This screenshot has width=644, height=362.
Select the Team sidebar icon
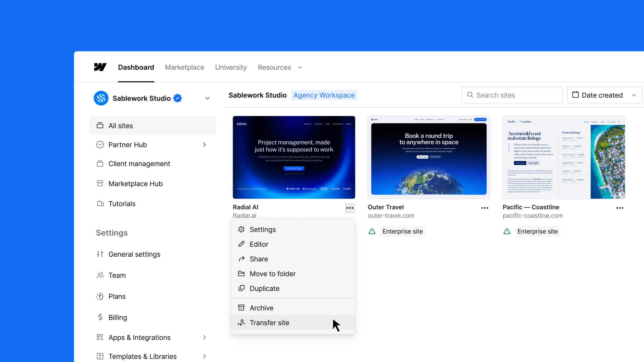coord(100,275)
